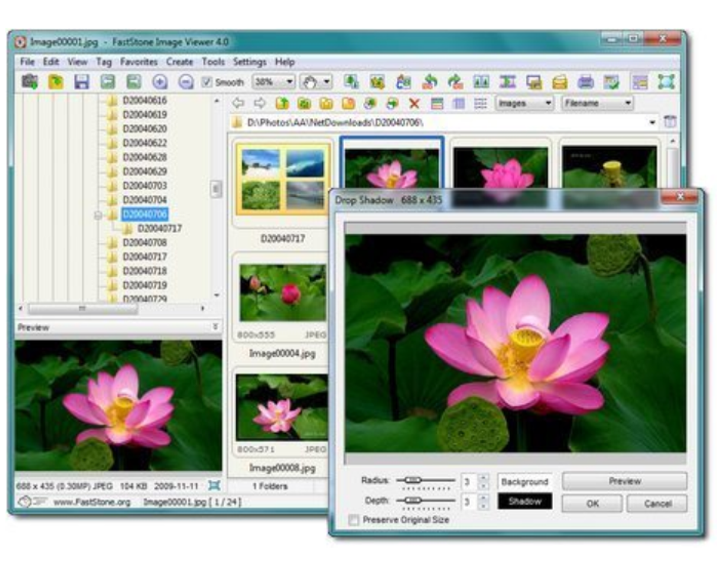The width and height of the screenshot is (728, 562).
Task: Click the settings checklist icon after printer
Action: pyautogui.click(x=611, y=81)
